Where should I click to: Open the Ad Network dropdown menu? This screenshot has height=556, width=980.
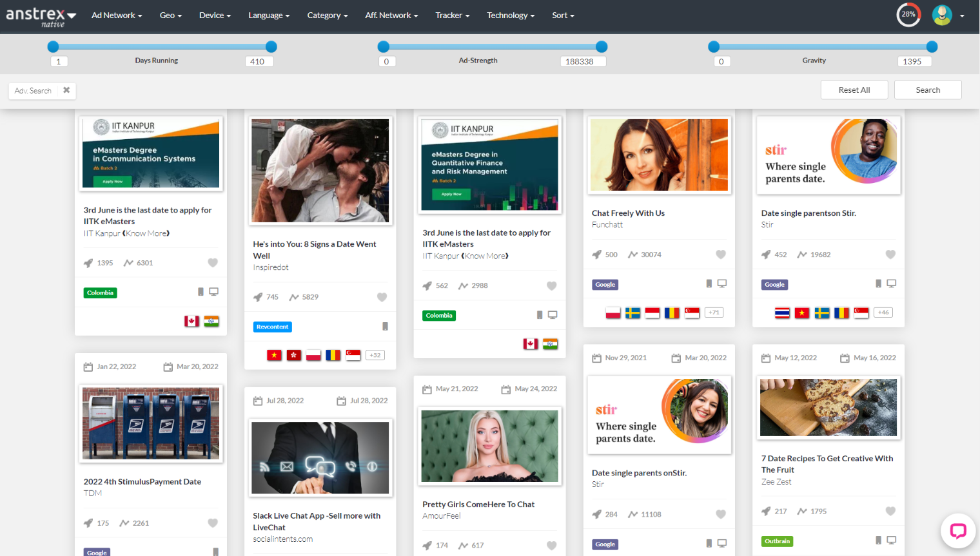point(117,15)
